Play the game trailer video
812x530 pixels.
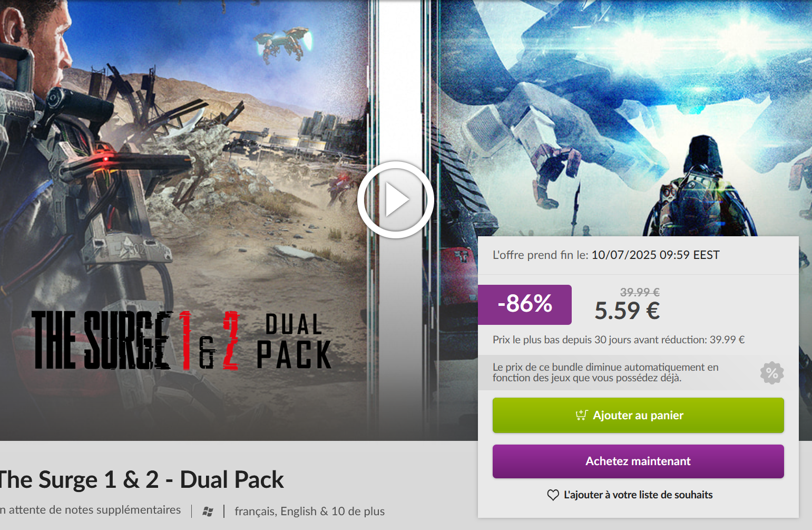coord(395,200)
